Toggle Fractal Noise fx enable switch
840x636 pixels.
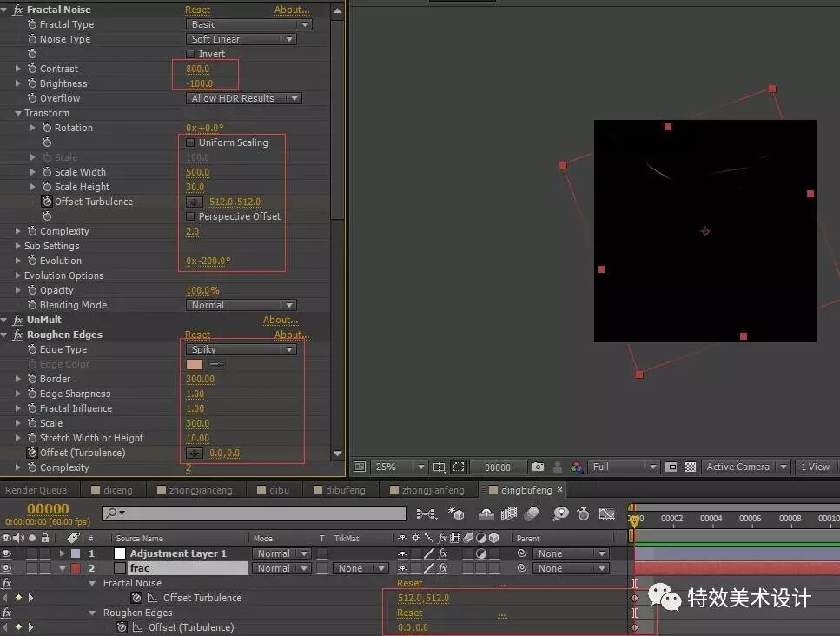coord(17,10)
